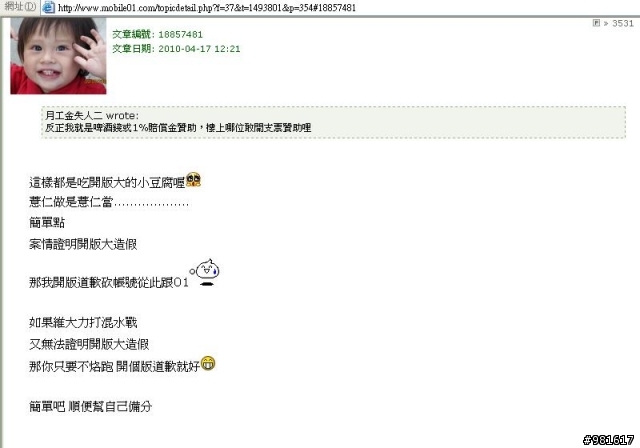This screenshot has width=640, height=448.
Task: Click the article date 2010-04-17 12:21
Action: [199, 49]
